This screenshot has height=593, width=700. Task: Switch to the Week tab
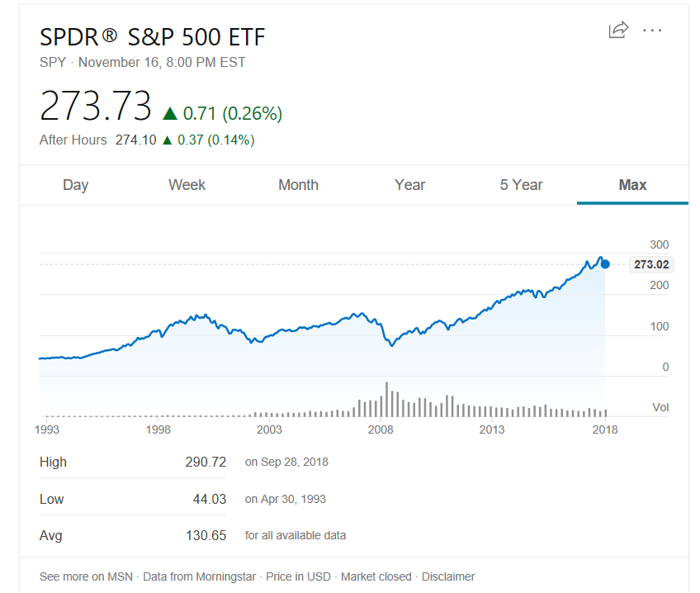coord(187,185)
